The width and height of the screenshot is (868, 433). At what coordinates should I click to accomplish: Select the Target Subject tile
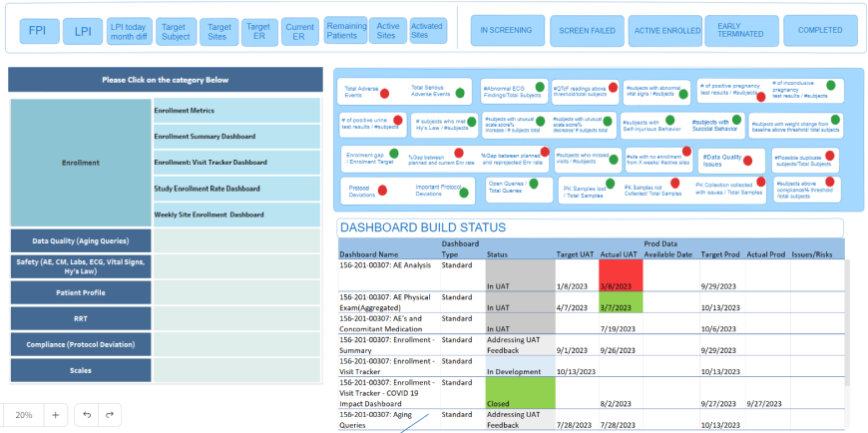point(176,32)
